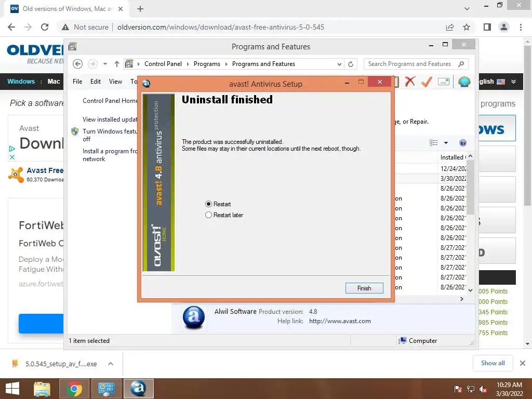Select Control Panel breadcrumb
532x399 pixels.
point(163,64)
